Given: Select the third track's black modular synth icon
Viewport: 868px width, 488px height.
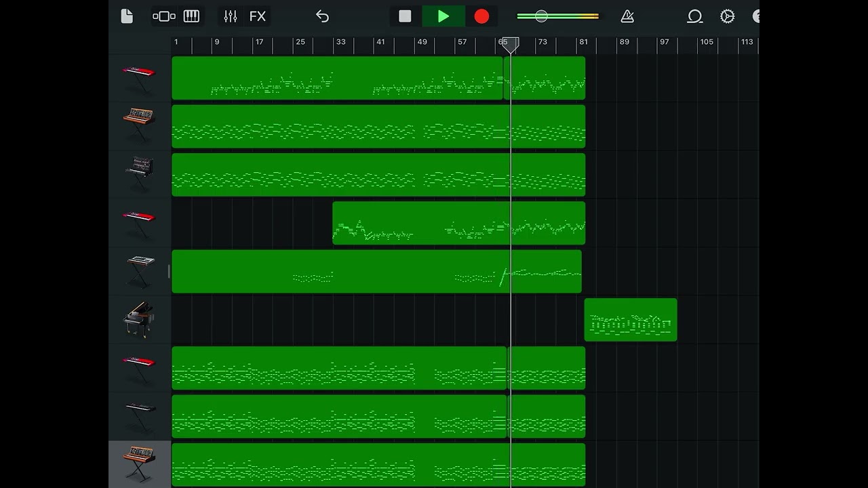Looking at the screenshot, I should (x=139, y=174).
